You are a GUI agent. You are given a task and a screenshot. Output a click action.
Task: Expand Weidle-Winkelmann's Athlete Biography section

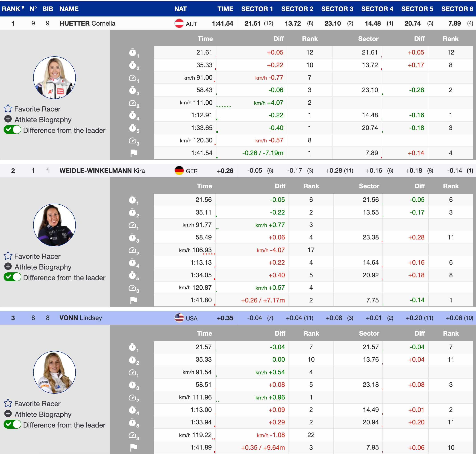click(8, 266)
